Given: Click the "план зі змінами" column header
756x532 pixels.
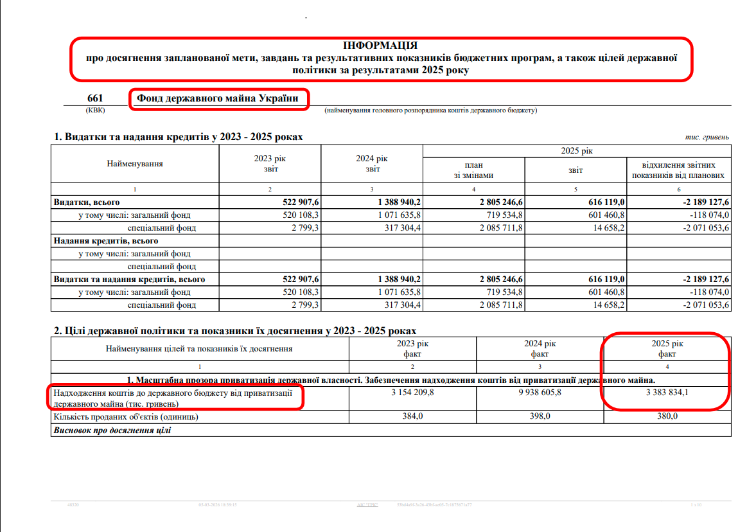Looking at the screenshot, I should point(473,170).
